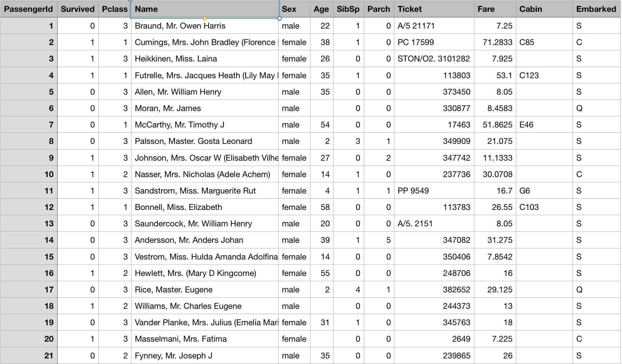Click Palsson, Master. Gosta Leonard cell
This screenshot has height=364, width=623.
click(x=205, y=141)
